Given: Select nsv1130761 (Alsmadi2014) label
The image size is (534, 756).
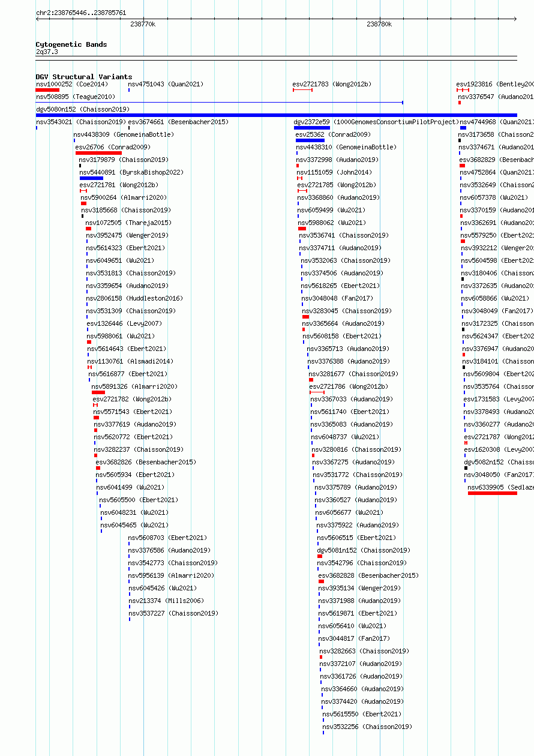Looking at the screenshot, I should 131,362.
